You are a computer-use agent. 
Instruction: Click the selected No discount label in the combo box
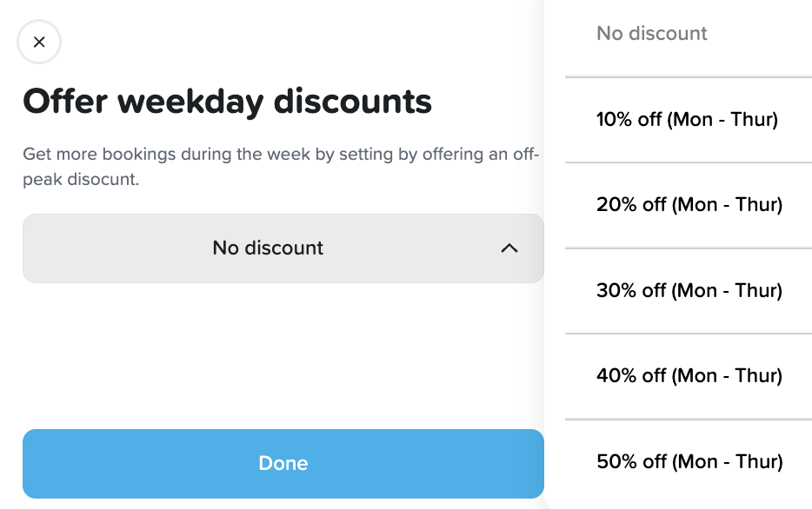pyautogui.click(x=268, y=248)
